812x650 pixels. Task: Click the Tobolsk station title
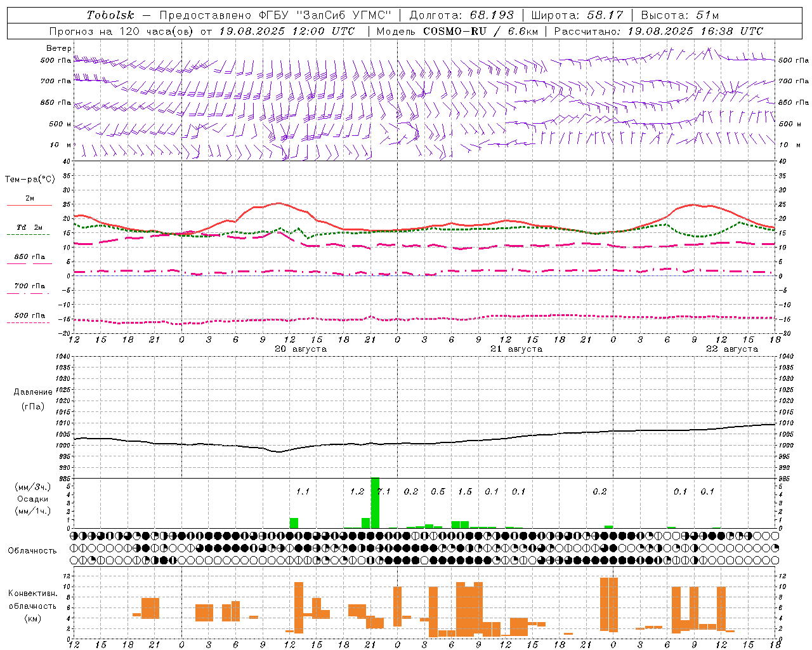[x=110, y=15]
